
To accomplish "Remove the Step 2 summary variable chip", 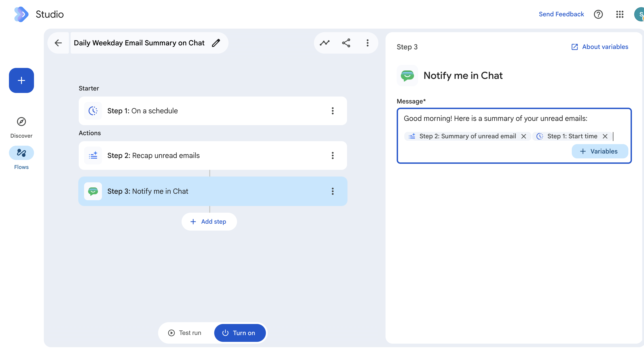I will [x=523, y=136].
